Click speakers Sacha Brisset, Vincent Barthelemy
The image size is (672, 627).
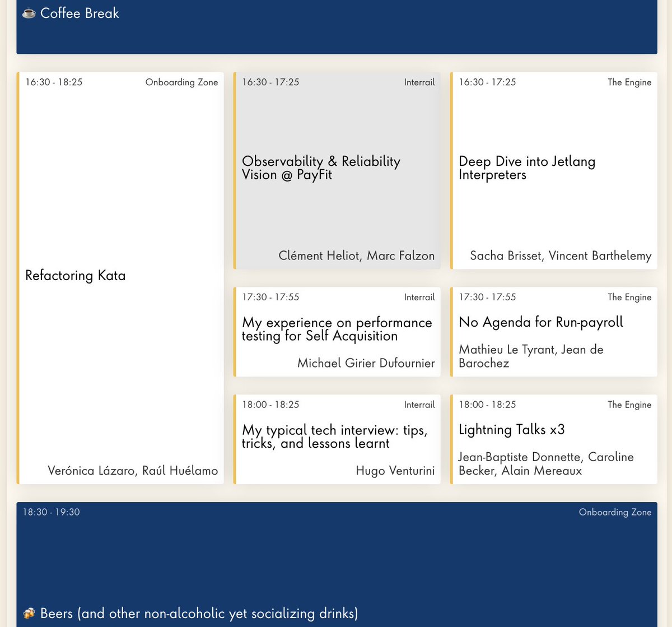(x=561, y=256)
